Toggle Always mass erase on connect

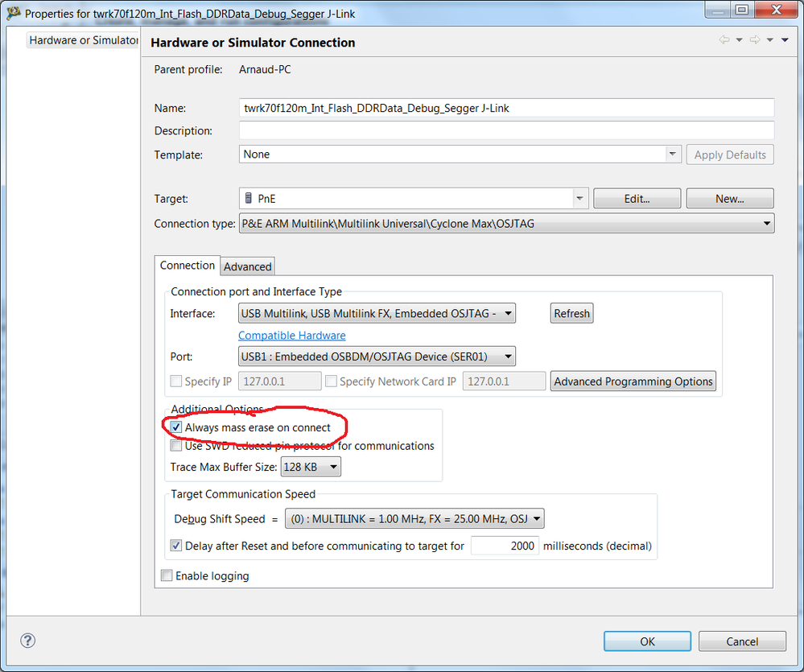point(176,427)
